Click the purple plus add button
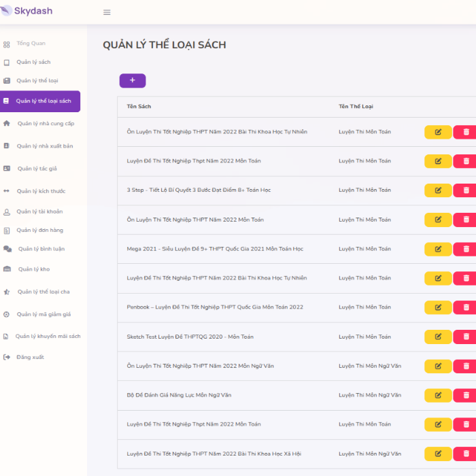 click(x=132, y=80)
